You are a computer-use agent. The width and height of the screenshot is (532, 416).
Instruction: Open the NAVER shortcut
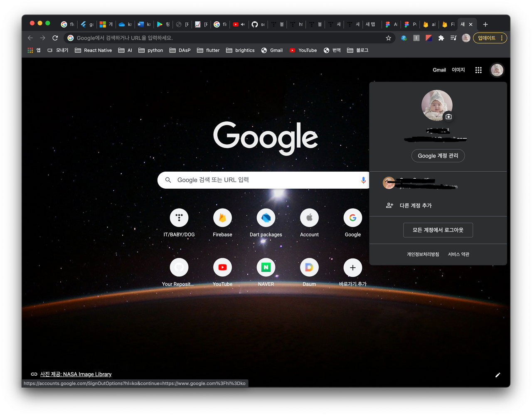tap(266, 273)
